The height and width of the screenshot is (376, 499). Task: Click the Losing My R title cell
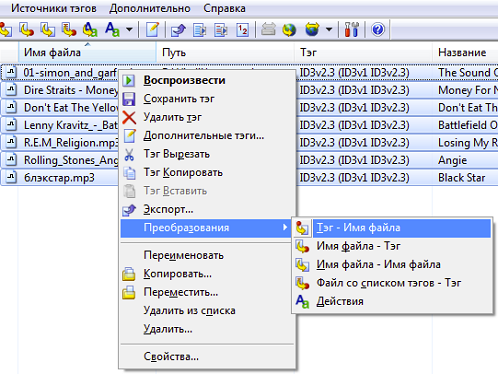tap(468, 143)
